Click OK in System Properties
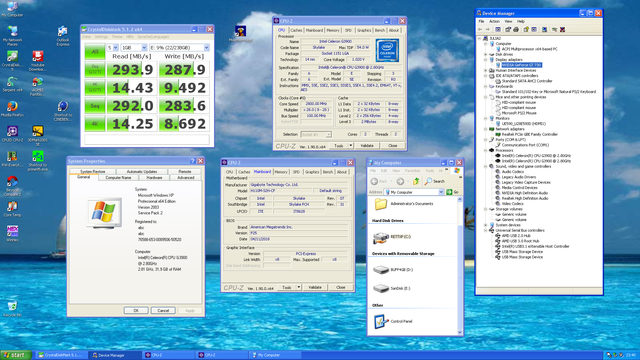640x360 pixels. (x=136, y=311)
